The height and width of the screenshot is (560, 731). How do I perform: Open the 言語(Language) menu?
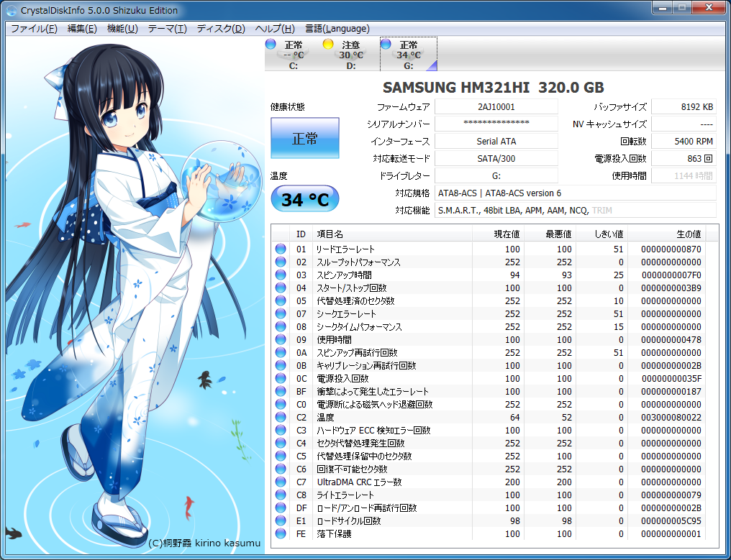coord(337,29)
